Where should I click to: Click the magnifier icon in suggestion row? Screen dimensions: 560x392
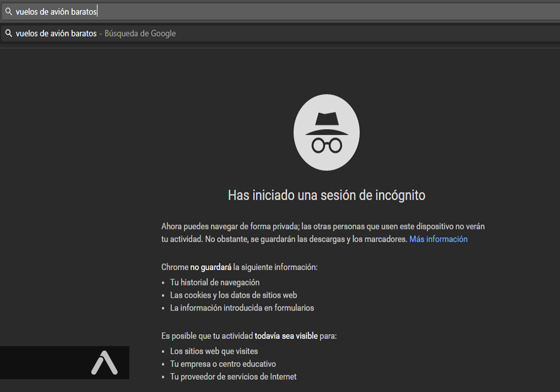point(8,34)
